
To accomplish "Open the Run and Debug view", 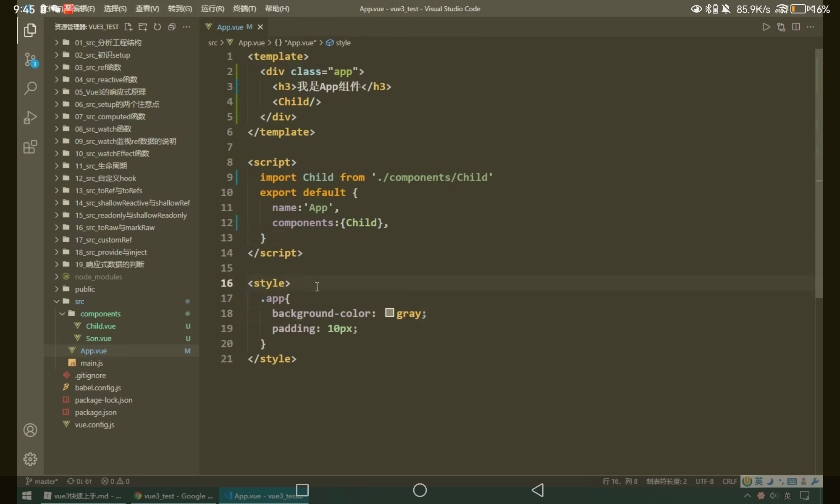I will tap(30, 118).
